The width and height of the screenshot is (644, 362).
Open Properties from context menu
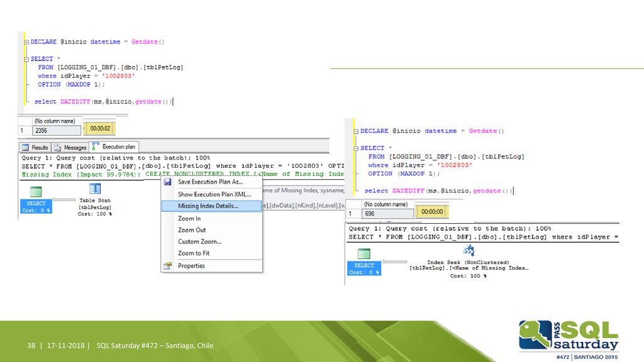click(211, 266)
